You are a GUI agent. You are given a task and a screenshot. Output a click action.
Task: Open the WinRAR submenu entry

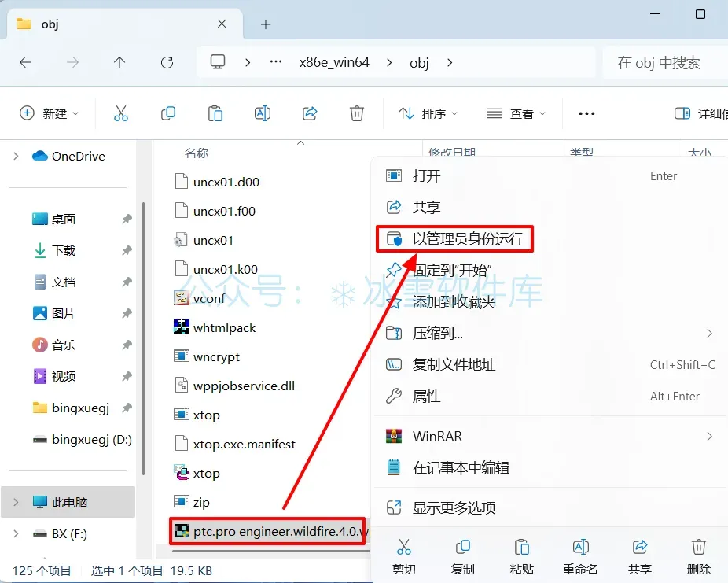[550, 436]
